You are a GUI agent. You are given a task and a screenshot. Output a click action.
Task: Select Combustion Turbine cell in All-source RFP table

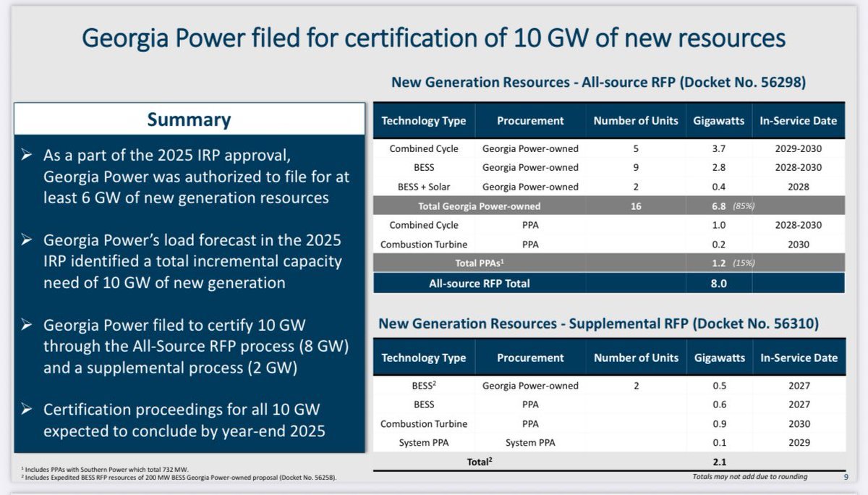coord(424,245)
